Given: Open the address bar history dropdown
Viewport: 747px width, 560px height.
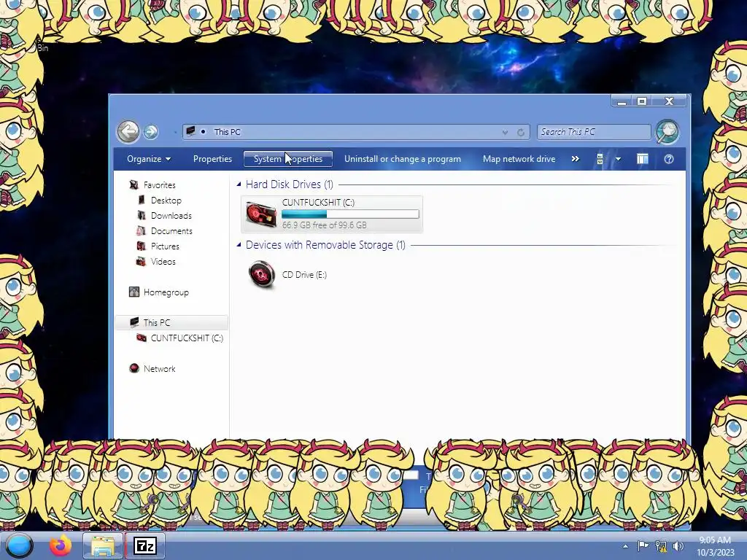Looking at the screenshot, I should (x=505, y=133).
